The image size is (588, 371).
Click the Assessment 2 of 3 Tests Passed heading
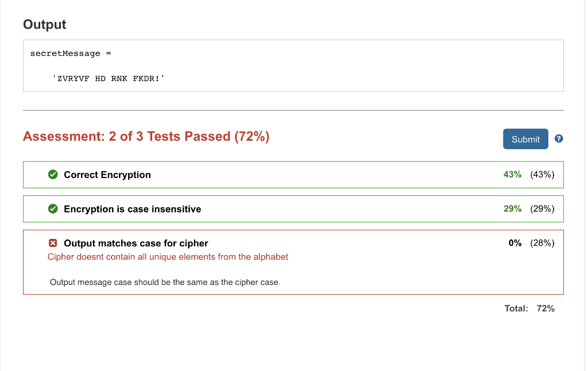pyautogui.click(x=146, y=136)
